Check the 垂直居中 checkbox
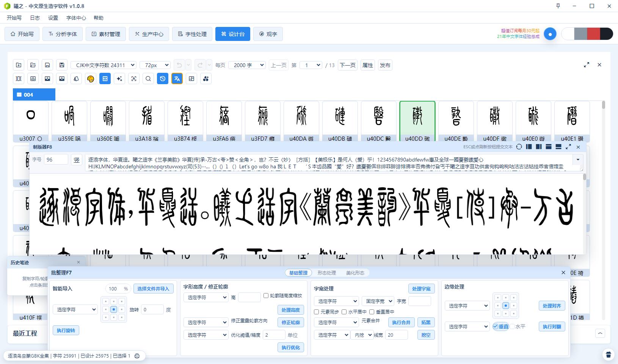 click(372, 312)
